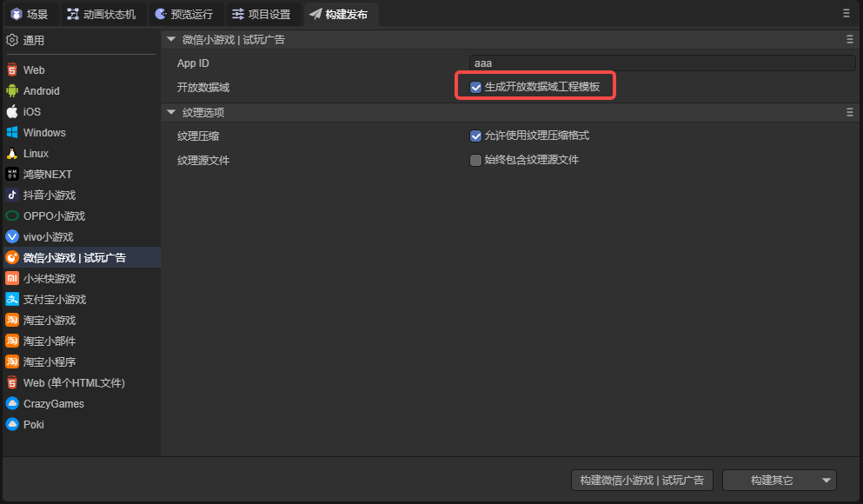This screenshot has width=863, height=504.
Task: Uncheck 生成开放数据域工程模板 checkbox
Action: (475, 87)
